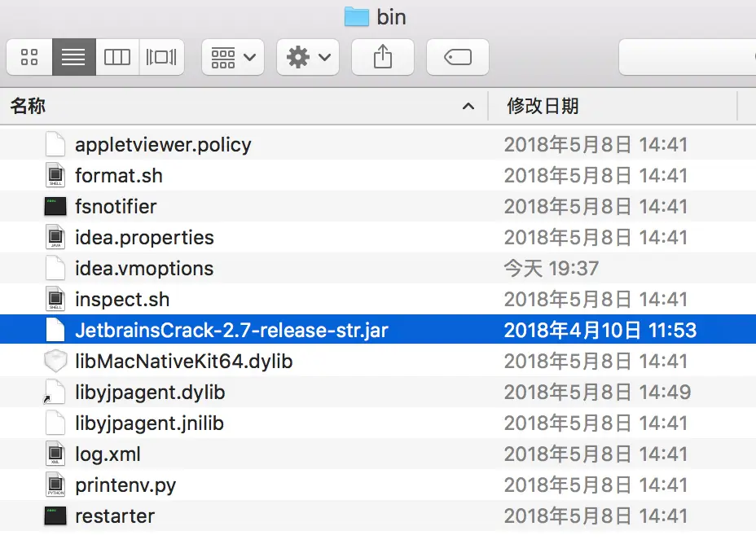Select the format.sh file icon

tap(55, 175)
